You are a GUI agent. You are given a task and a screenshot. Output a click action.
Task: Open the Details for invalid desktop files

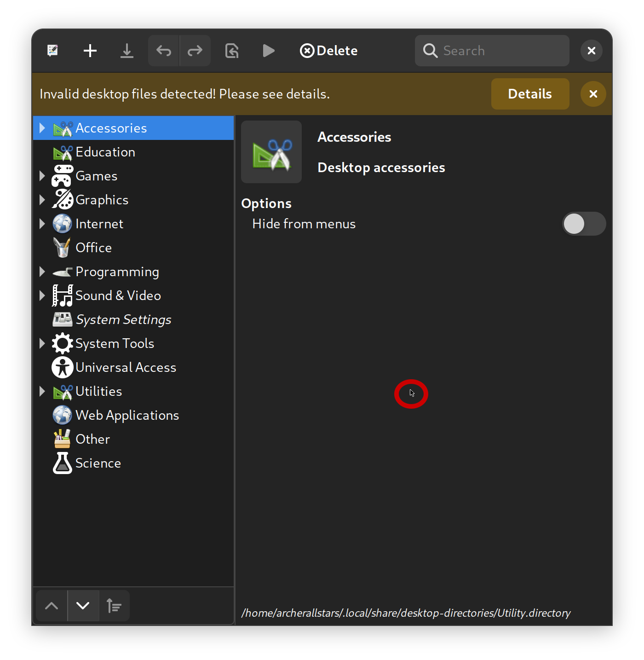pyautogui.click(x=530, y=94)
